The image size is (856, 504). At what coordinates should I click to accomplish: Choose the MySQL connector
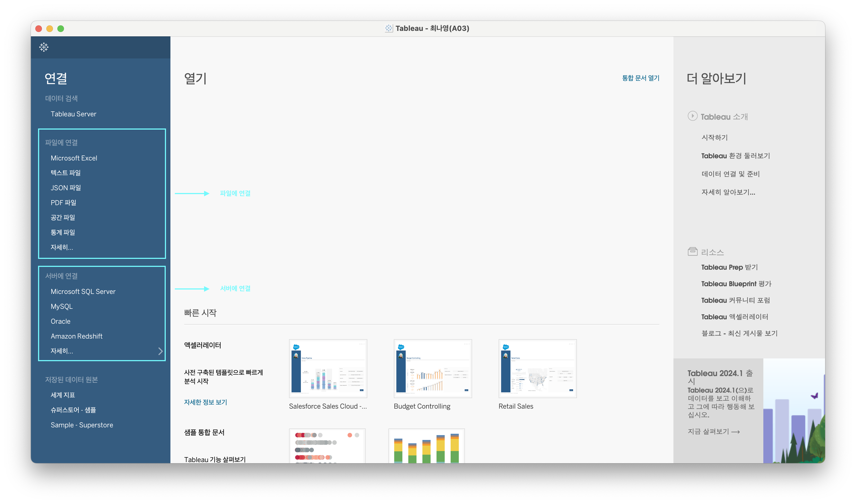point(61,307)
